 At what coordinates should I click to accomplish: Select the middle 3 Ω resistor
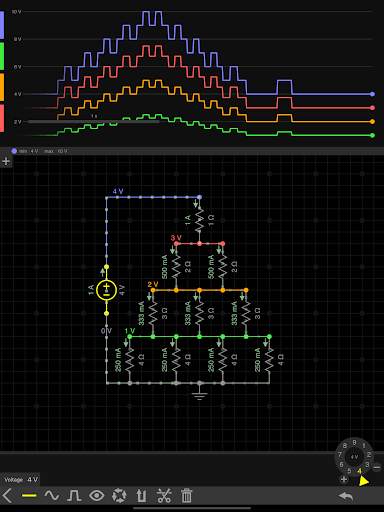click(x=199, y=313)
